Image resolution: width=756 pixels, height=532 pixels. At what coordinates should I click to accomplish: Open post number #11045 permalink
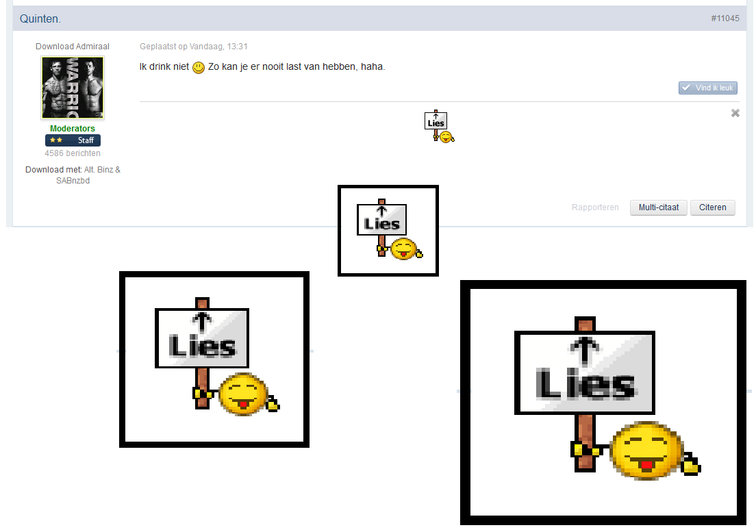[724, 18]
